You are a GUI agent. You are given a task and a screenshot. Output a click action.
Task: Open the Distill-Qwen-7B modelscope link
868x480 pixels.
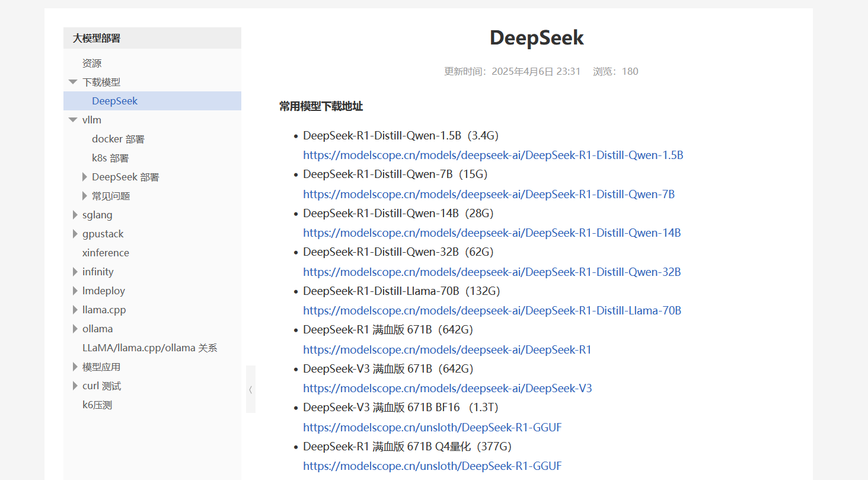coord(489,194)
